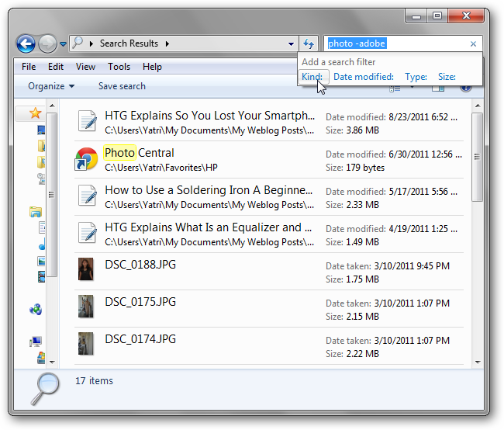The image size is (504, 430).
Task: Open the Tools menu
Action: click(x=119, y=67)
